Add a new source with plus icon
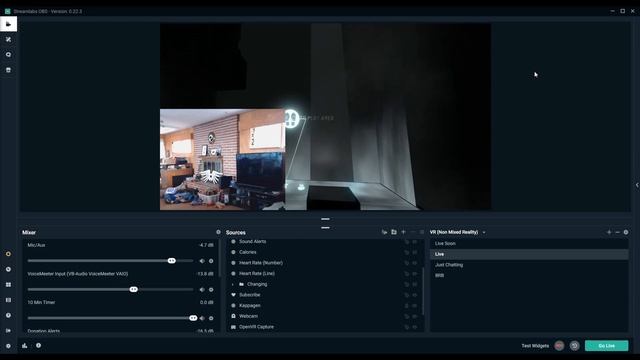Image resolution: width=640 pixels, height=360 pixels. (403, 232)
